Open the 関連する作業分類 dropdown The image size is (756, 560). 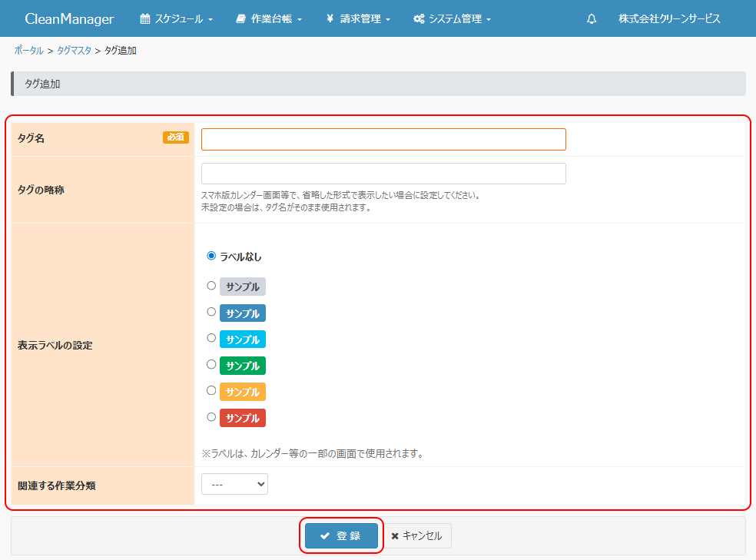tap(234, 485)
